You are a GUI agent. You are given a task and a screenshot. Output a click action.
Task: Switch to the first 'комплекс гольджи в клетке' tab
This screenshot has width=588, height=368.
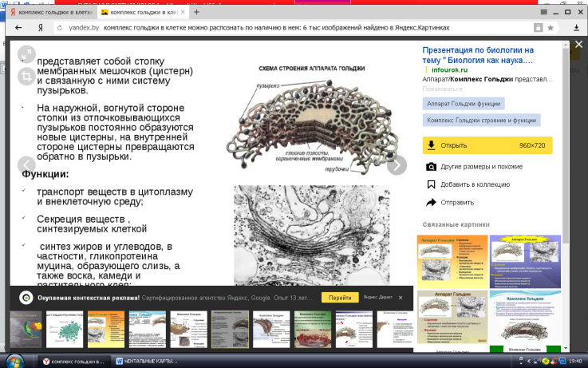tap(51, 12)
